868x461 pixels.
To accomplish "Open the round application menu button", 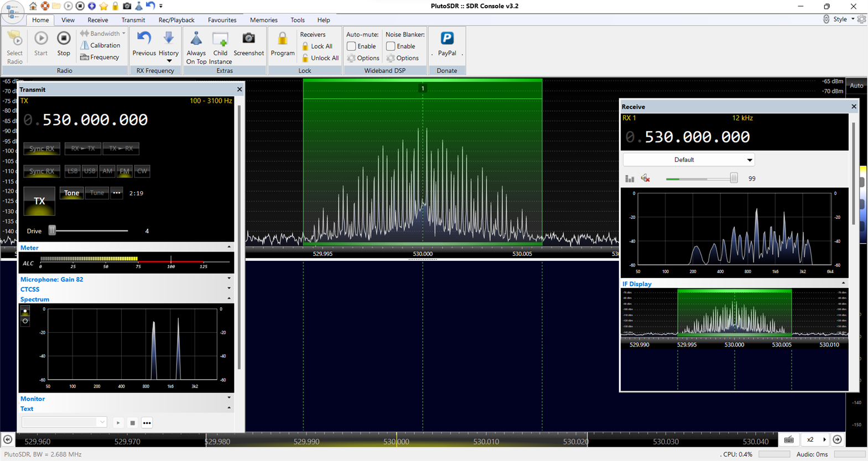I will [x=12, y=12].
